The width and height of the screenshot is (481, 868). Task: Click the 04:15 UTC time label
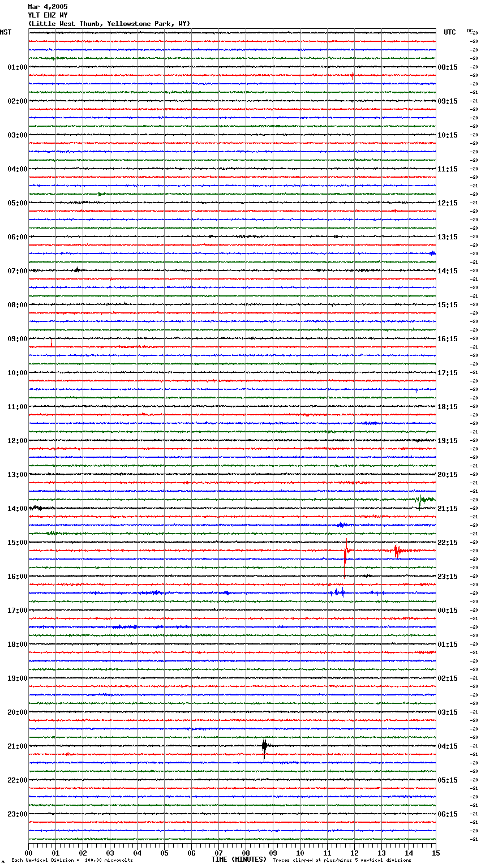(448, 746)
